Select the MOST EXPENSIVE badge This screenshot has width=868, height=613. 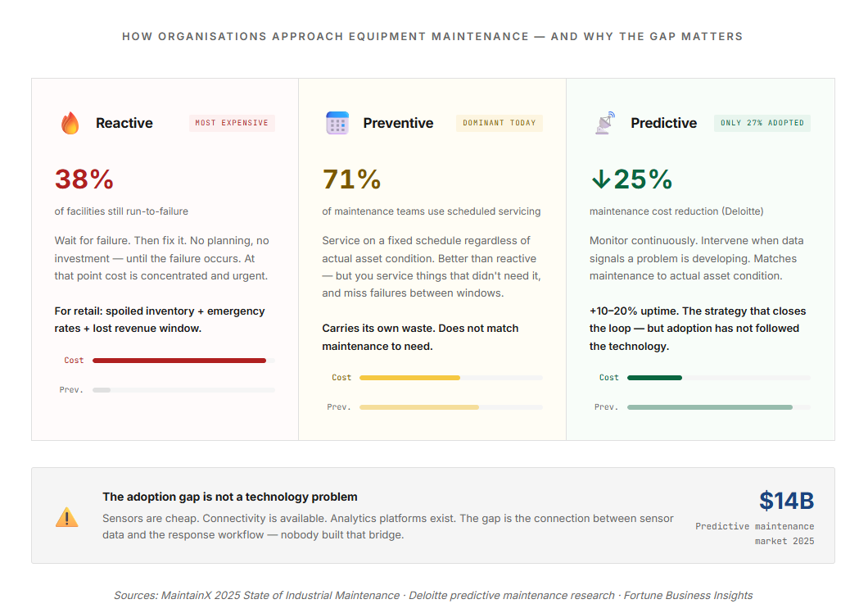coord(232,123)
